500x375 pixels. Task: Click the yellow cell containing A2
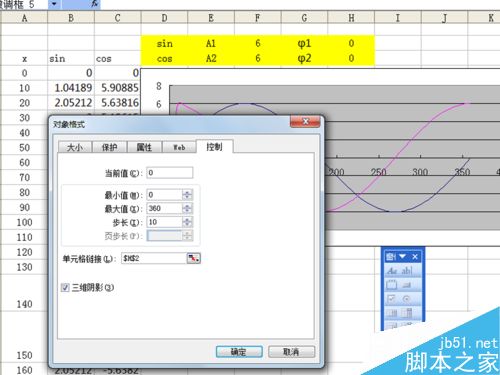coord(211,58)
